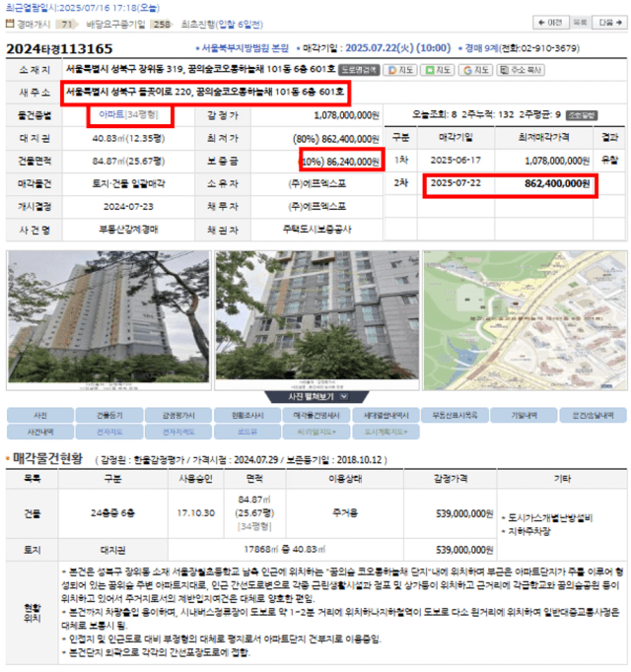
Task: Click the approval date 17.10.30
Action: [x=195, y=513]
